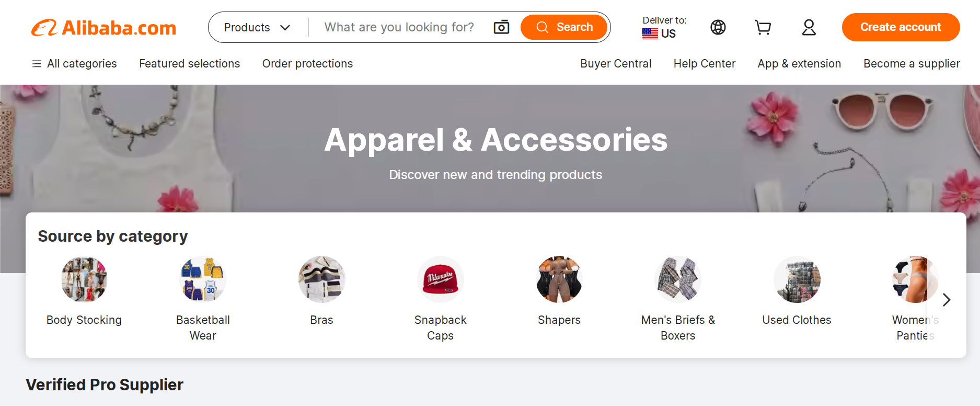Click the US flag delivery icon
The width and height of the screenshot is (980, 406).
tap(649, 33)
